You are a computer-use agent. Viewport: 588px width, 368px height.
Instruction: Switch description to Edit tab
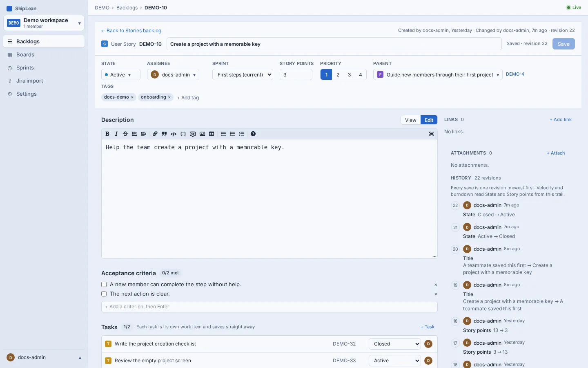[429, 120]
